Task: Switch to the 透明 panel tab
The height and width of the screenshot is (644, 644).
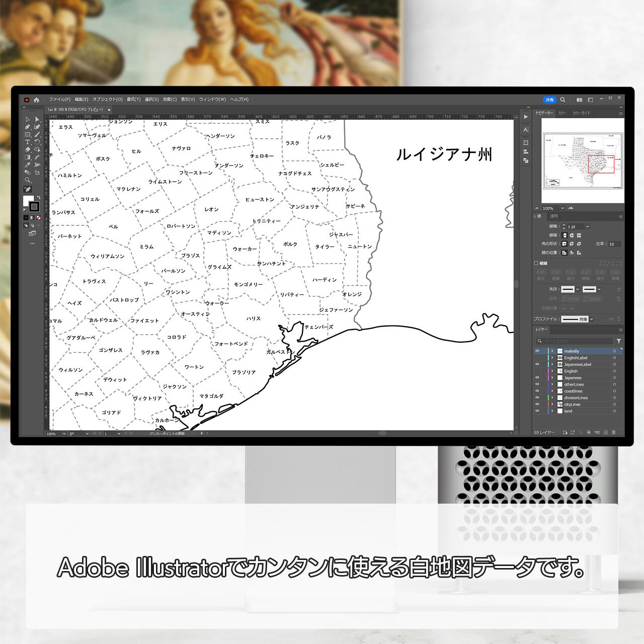Action: pyautogui.click(x=554, y=216)
